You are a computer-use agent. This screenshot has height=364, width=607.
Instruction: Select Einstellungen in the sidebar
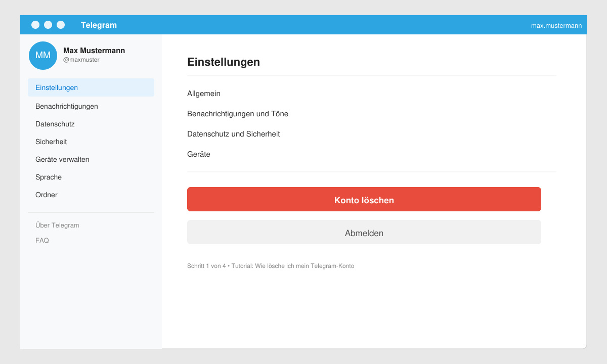click(x=91, y=87)
